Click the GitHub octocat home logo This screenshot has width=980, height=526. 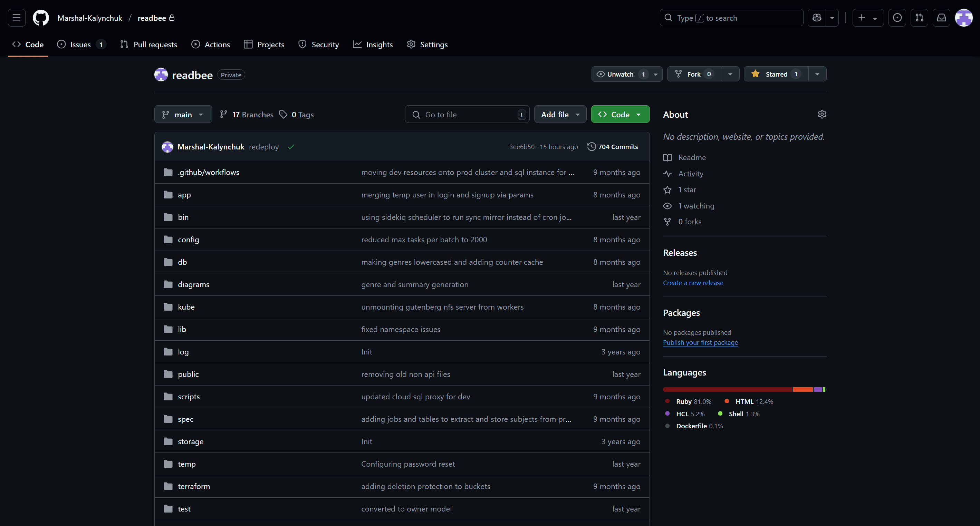click(x=40, y=18)
